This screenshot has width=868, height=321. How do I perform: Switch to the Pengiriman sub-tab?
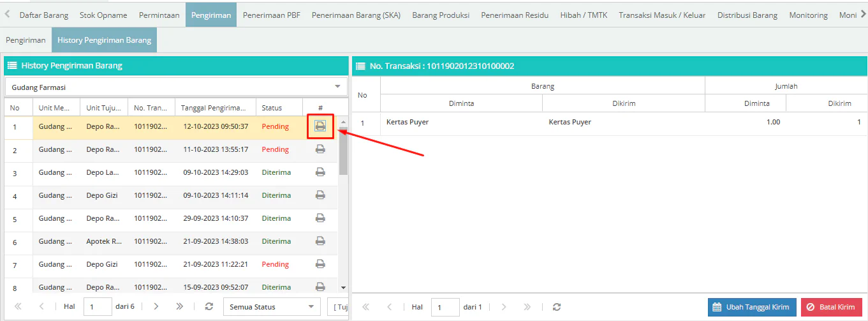point(26,40)
